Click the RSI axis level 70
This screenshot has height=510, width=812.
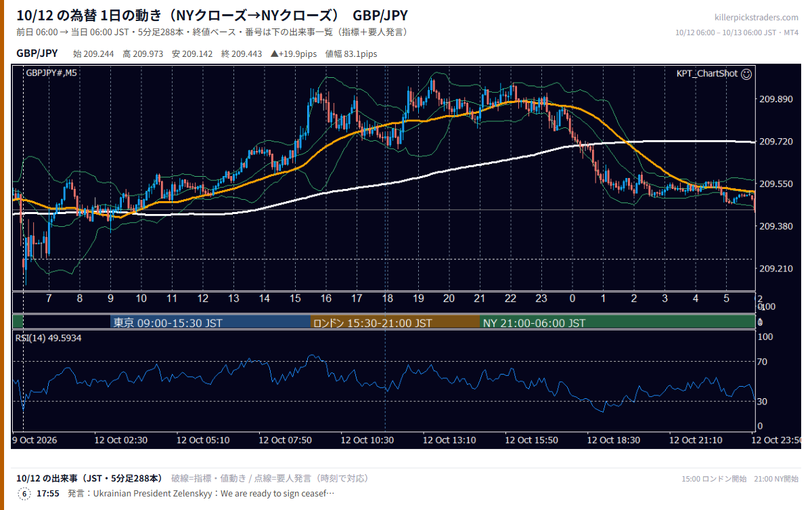point(762,362)
